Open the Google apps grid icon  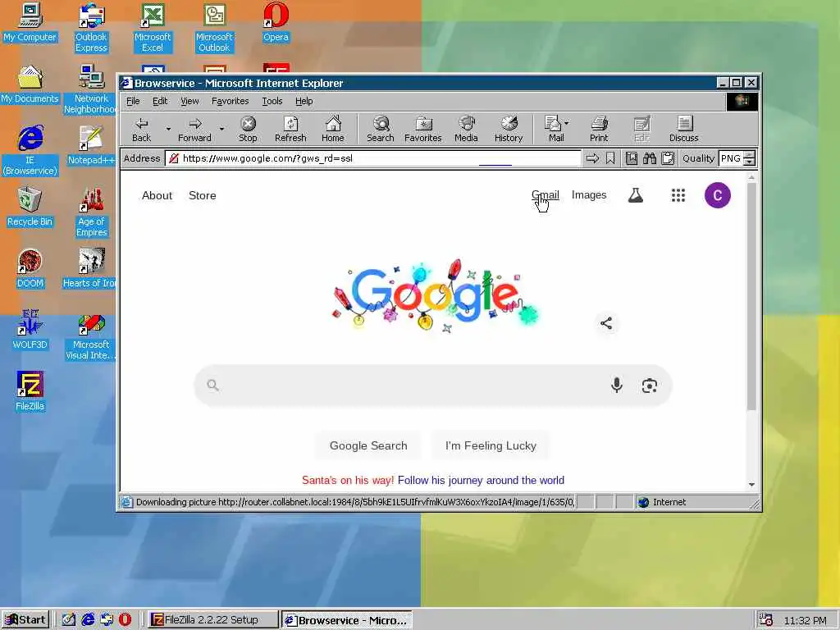click(678, 195)
